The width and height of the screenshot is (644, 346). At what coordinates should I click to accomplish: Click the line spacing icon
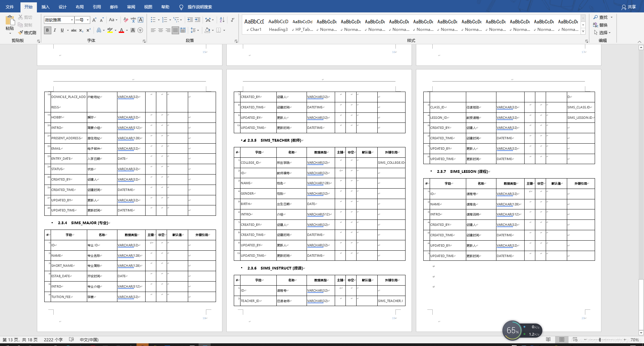click(x=193, y=30)
